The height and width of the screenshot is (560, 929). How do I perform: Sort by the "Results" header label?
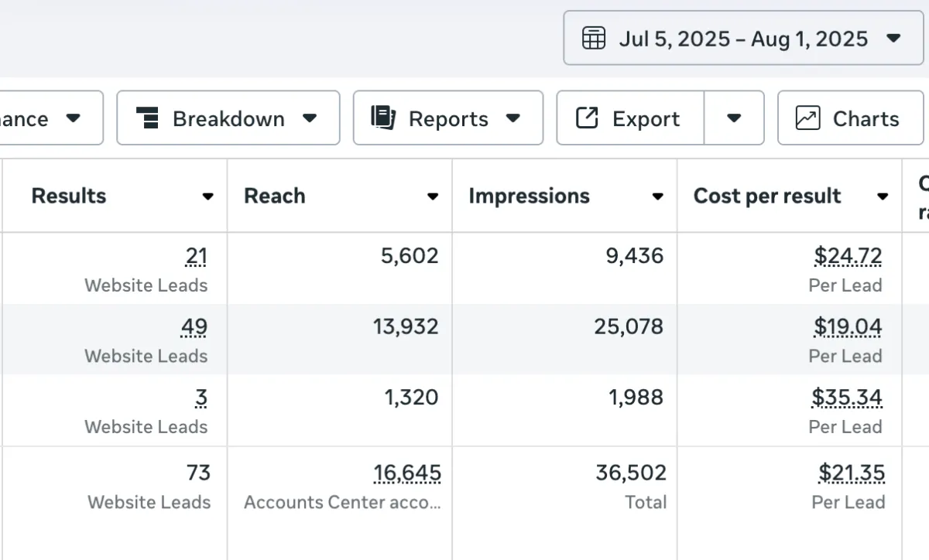click(x=69, y=196)
